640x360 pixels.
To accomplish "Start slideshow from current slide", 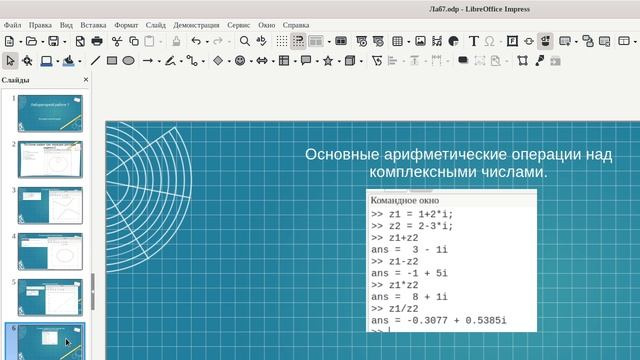I will click(x=378, y=41).
